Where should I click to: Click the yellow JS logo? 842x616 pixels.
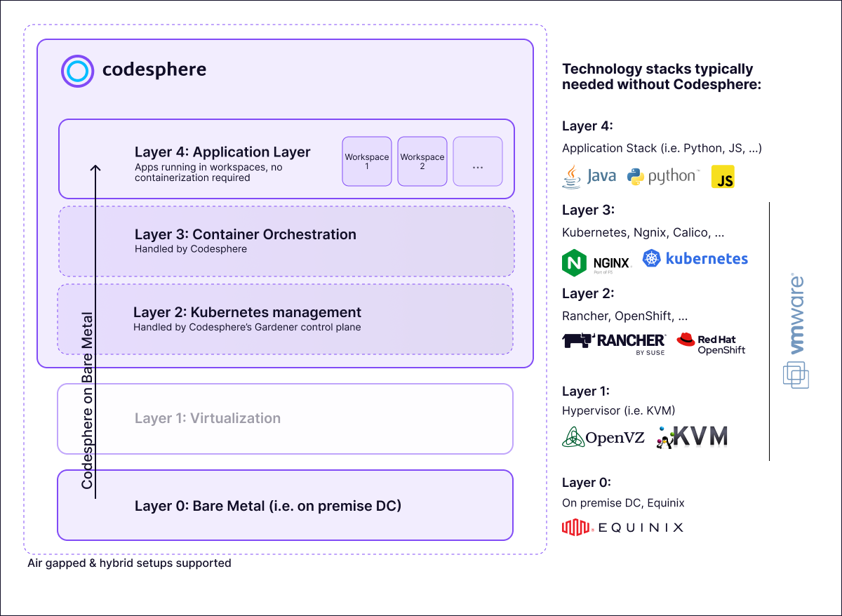point(723,177)
